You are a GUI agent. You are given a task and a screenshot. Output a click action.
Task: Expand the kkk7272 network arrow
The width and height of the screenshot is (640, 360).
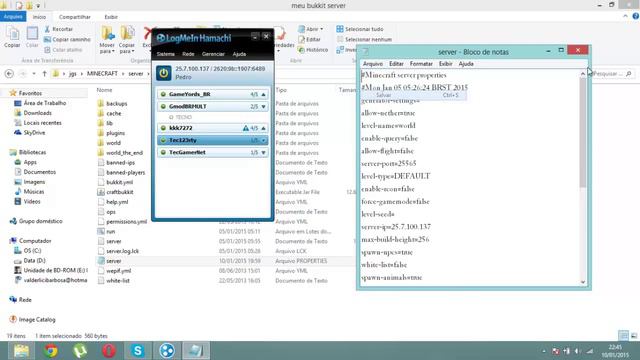[x=263, y=128]
